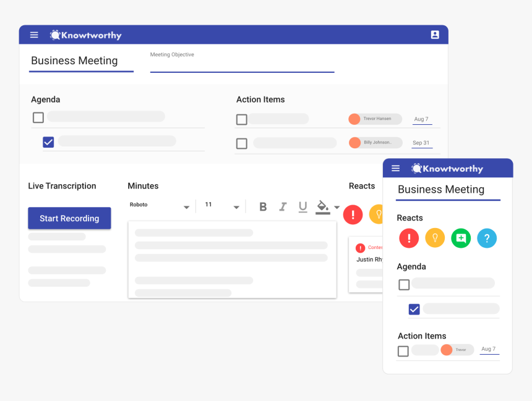
Task: Expand the fill color dropdown arrow
Action: pos(337,208)
